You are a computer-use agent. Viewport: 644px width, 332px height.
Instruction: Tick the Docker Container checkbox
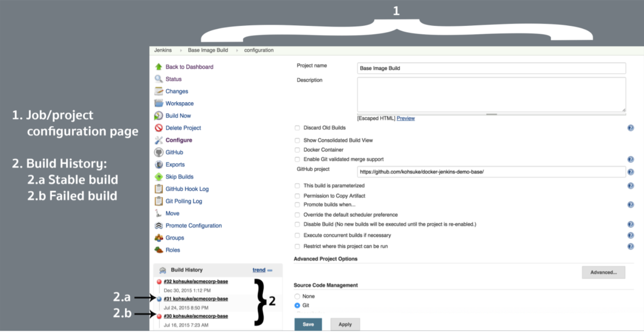[x=297, y=150]
